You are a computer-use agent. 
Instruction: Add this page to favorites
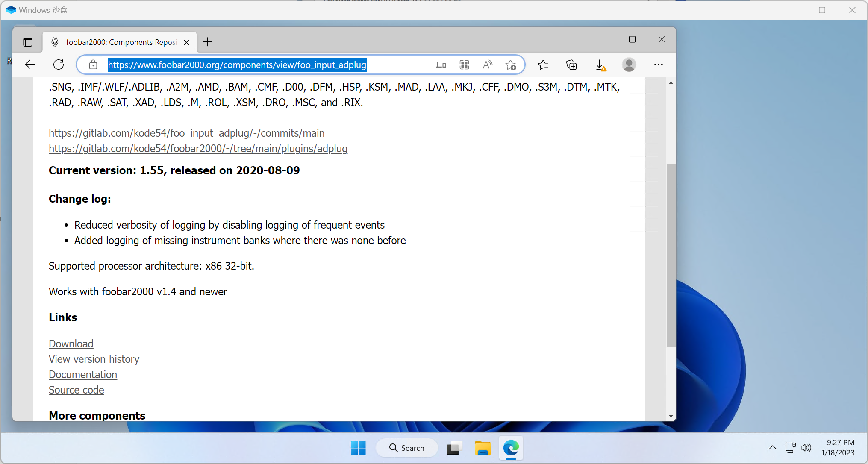(x=510, y=65)
